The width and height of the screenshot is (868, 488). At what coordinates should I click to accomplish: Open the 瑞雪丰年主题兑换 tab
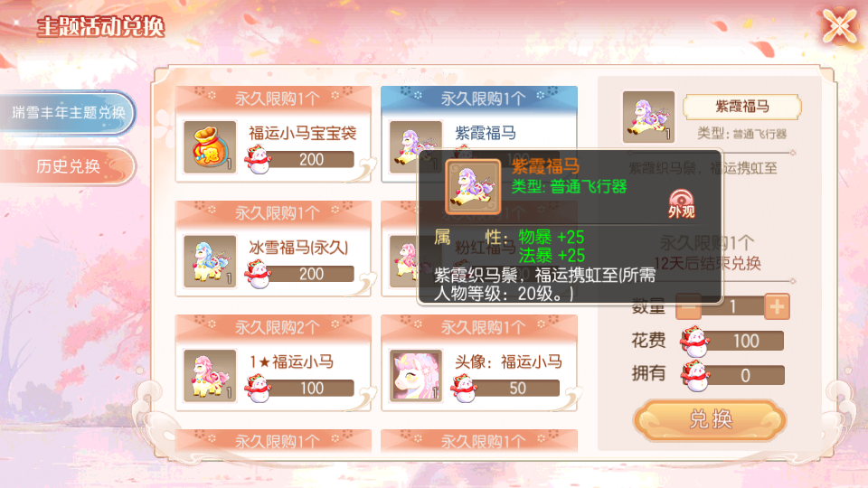coord(68,113)
